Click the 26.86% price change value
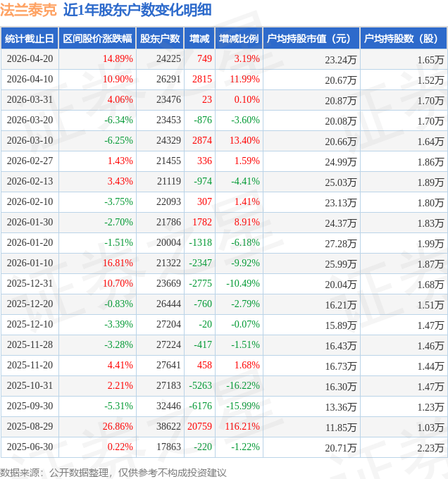 (118, 427)
